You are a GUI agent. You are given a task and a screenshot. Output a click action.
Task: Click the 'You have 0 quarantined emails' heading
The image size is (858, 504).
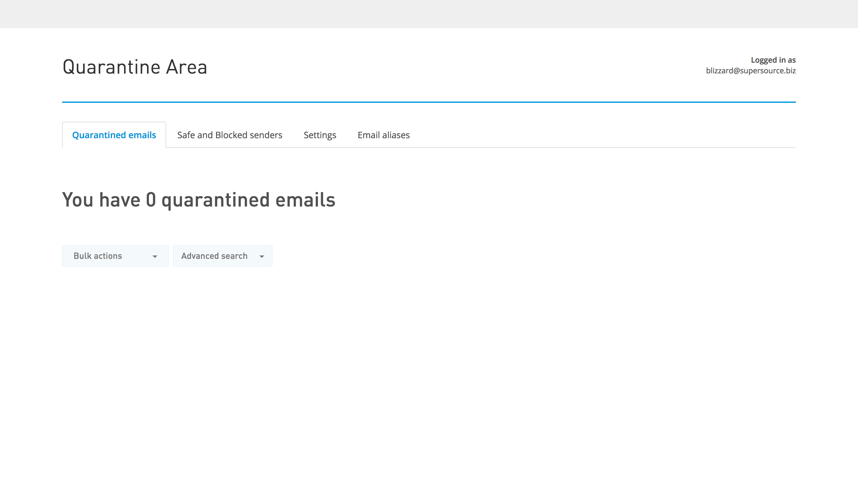(199, 200)
